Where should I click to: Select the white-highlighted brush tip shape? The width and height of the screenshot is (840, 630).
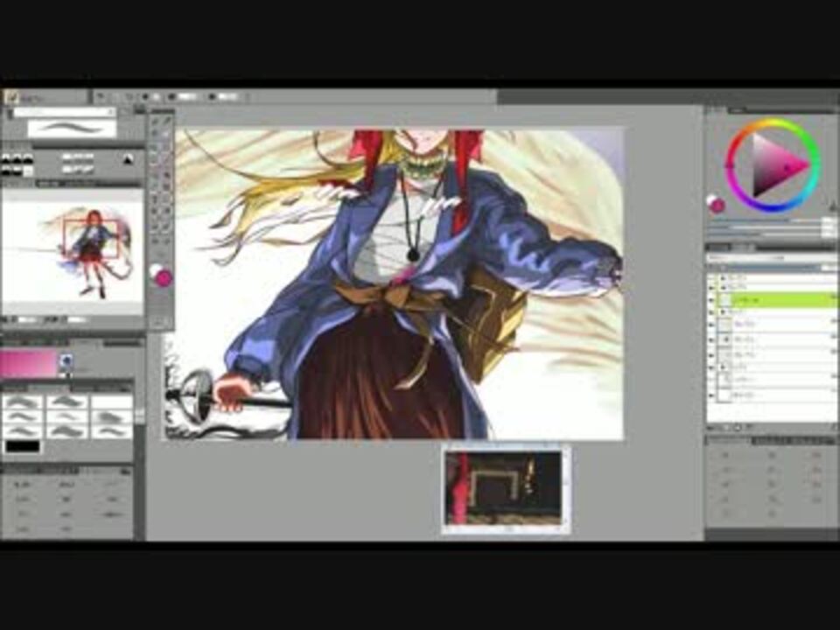coord(28,171)
